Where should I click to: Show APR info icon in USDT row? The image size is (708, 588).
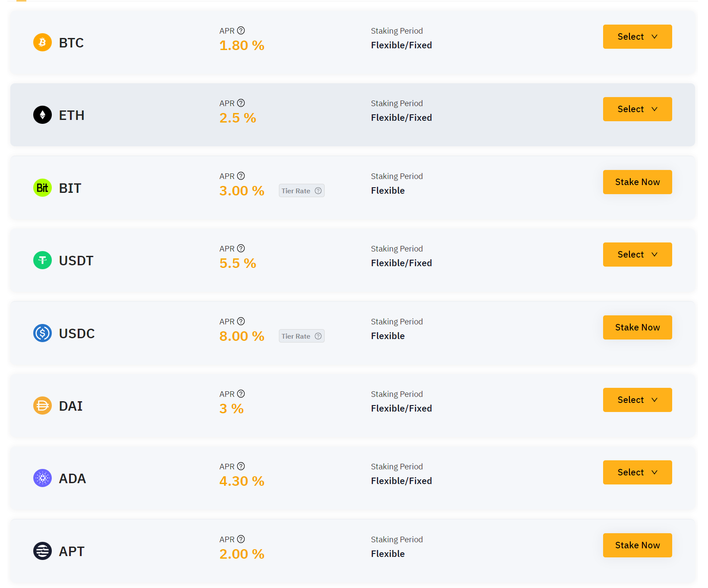241,248
